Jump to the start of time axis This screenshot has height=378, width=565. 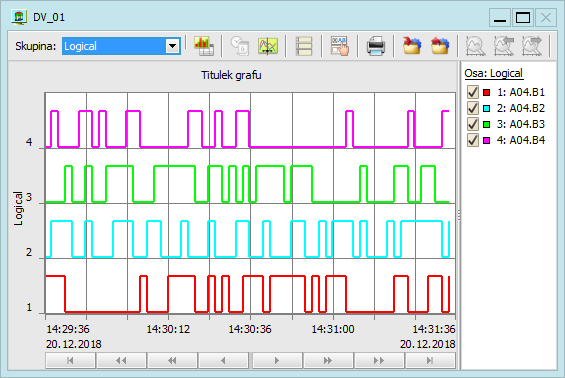click(x=70, y=360)
